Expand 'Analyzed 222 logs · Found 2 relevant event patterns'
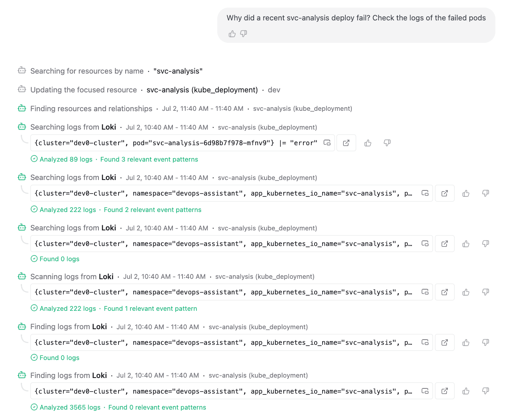Viewport: 505px width, 420px height. click(x=116, y=210)
